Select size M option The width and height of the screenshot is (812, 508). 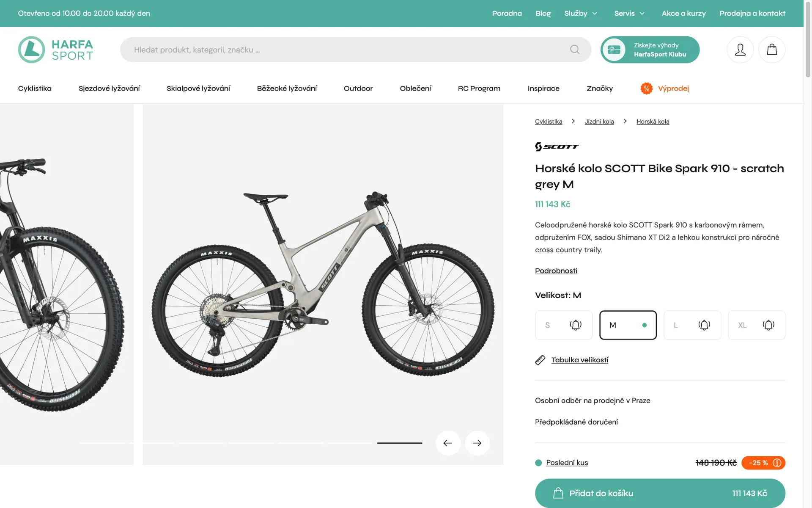(628, 325)
